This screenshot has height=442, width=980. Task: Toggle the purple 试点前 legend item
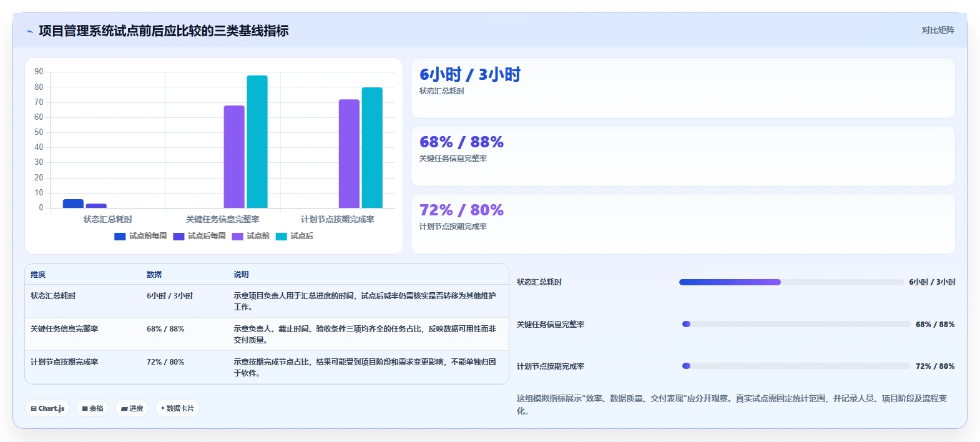coord(250,236)
